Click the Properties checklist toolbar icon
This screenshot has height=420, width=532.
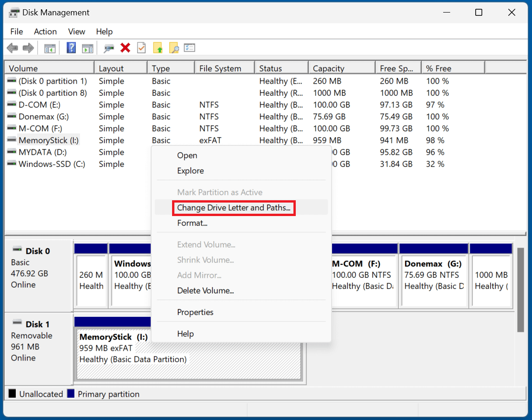(x=189, y=47)
